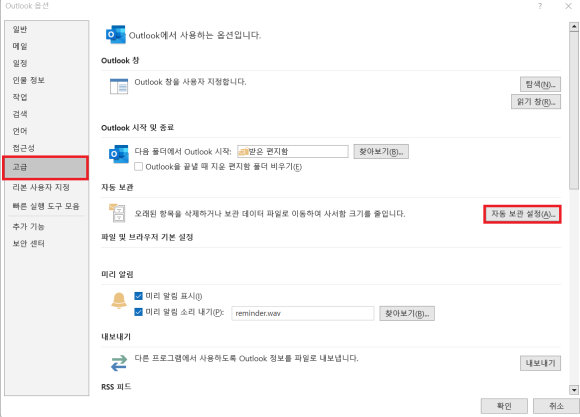Viewport: 580px width, 417px height.
Task: Select 인물 정보 in the sidebar
Action: (46, 80)
